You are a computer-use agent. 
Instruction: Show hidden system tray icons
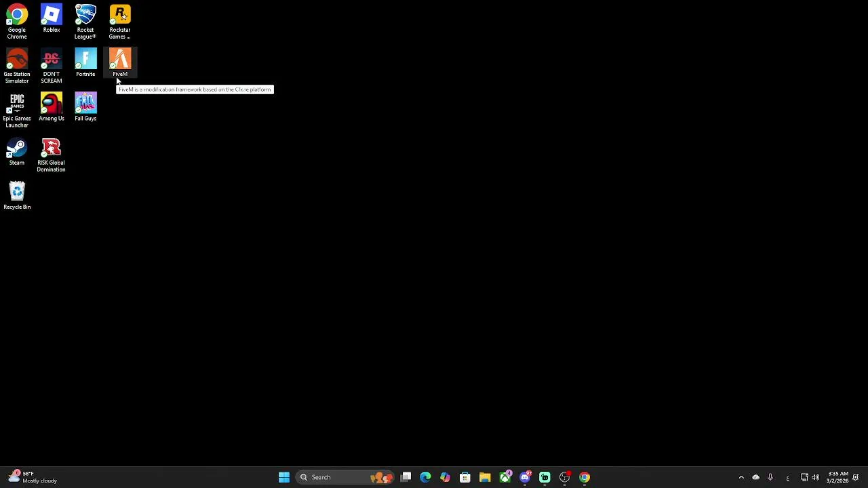(x=741, y=477)
